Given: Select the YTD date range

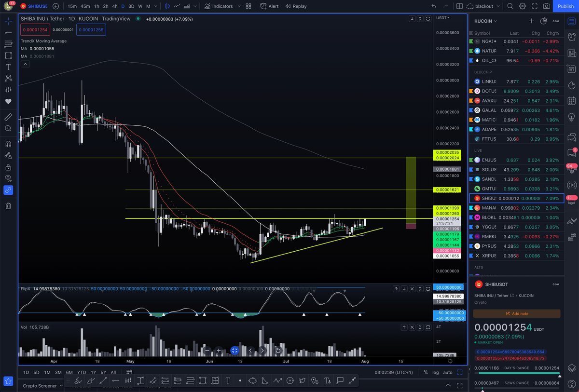Looking at the screenshot, I should (82, 372).
